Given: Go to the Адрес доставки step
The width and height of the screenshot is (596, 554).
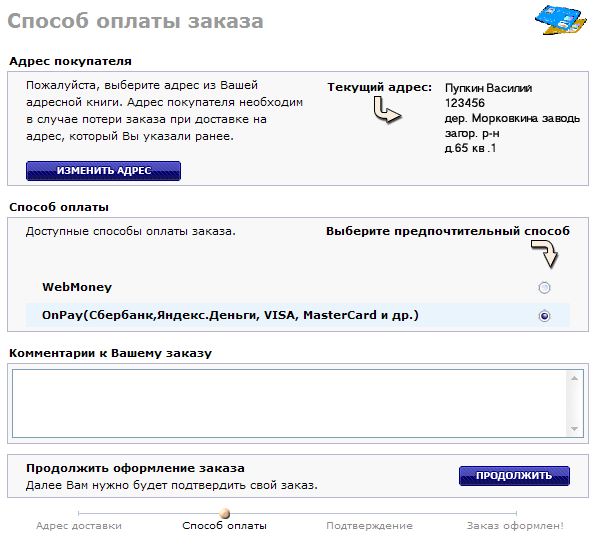Looking at the screenshot, I should (x=79, y=526).
